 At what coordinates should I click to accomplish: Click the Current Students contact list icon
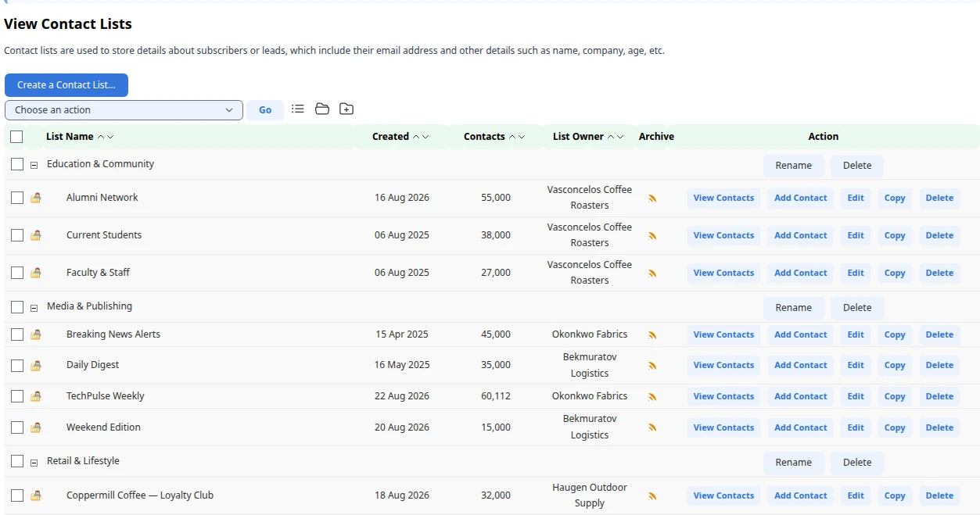coord(35,235)
